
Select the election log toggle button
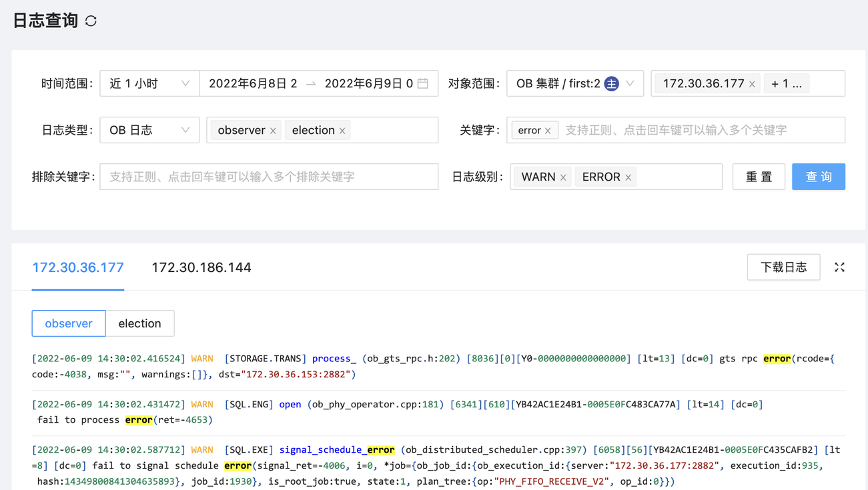point(139,323)
